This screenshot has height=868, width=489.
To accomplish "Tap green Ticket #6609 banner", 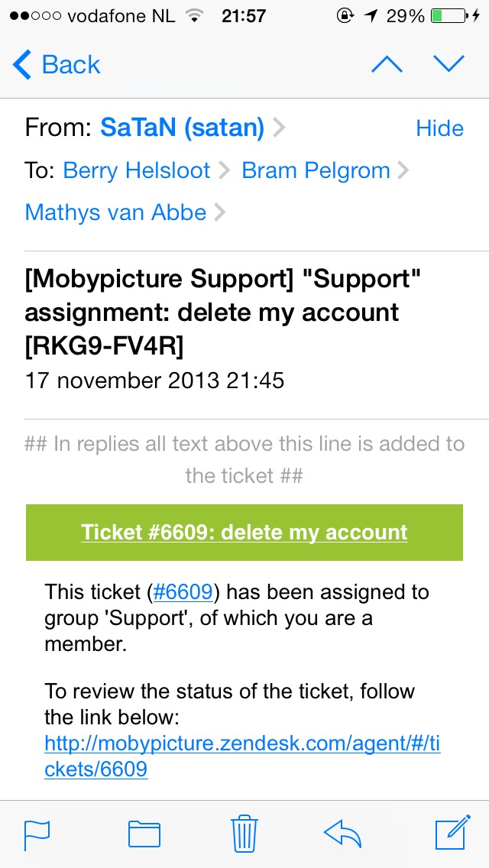I will [244, 533].
